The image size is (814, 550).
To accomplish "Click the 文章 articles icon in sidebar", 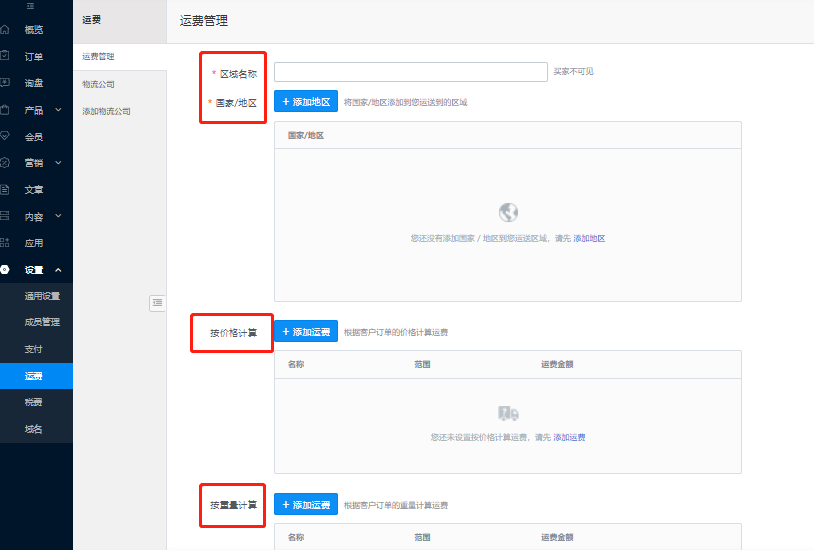I will point(5,189).
